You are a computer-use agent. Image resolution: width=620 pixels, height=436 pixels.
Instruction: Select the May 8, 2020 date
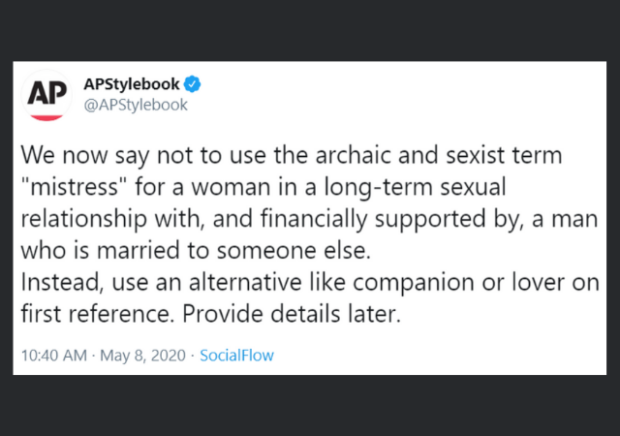142,355
